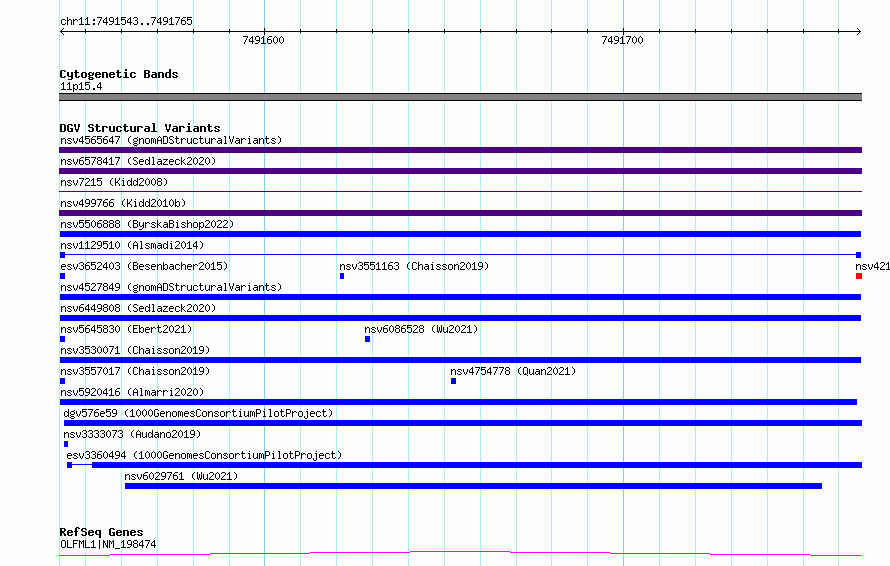
Task: Click the thin line under nsv7215
Action: click(x=460, y=192)
